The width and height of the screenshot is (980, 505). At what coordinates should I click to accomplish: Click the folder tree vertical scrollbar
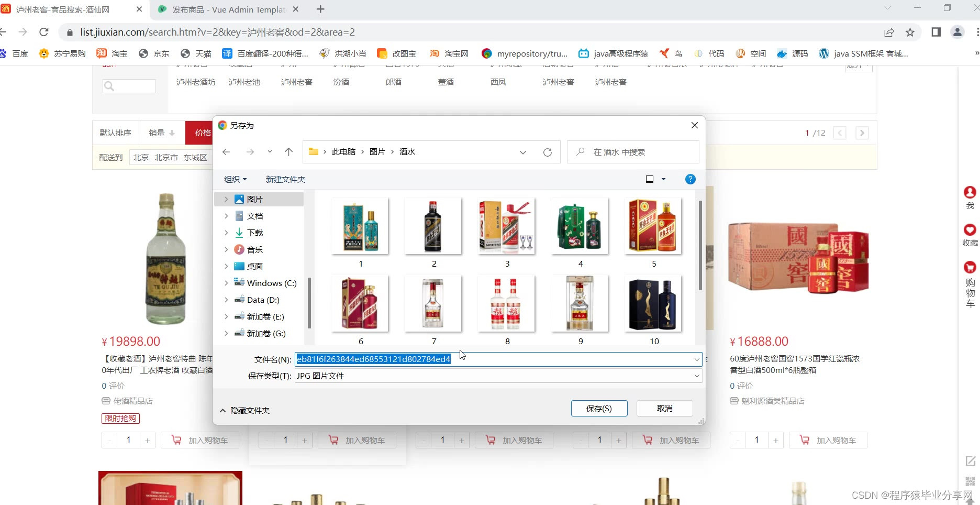(309, 303)
